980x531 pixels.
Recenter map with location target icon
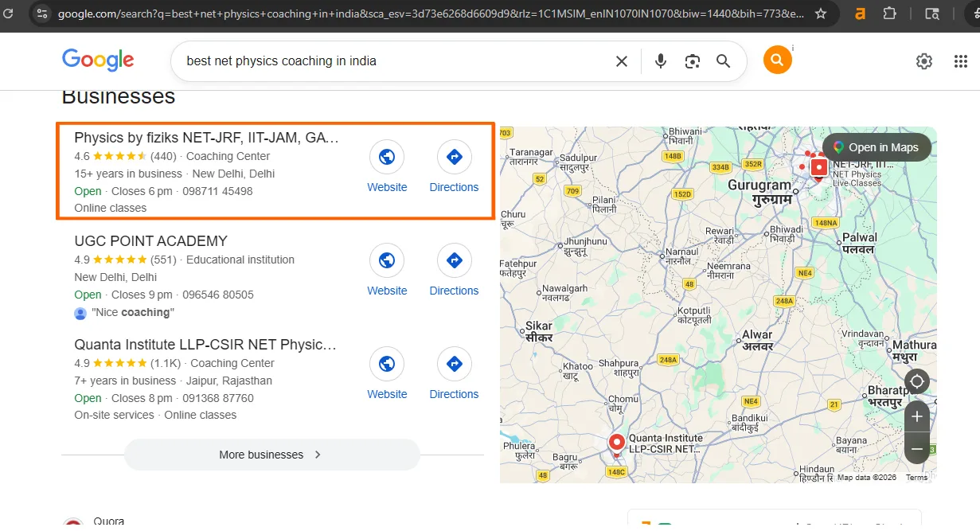coord(917,381)
